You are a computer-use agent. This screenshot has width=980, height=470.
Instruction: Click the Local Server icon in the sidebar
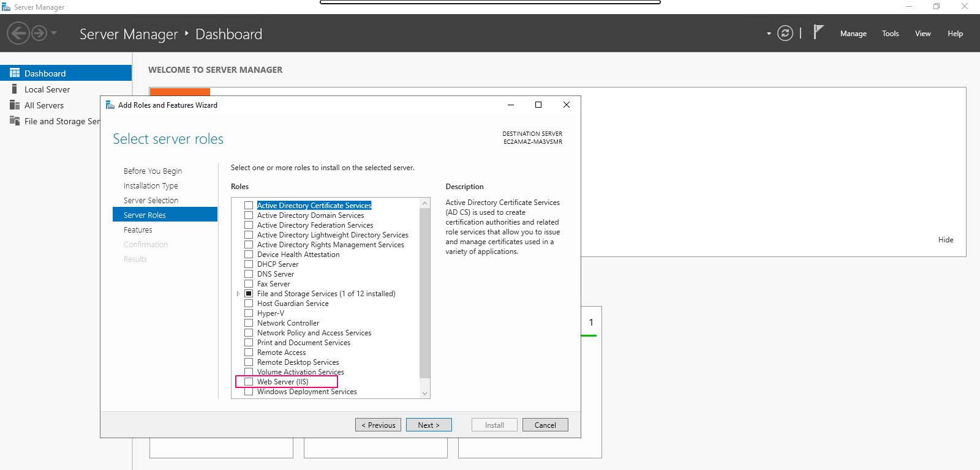15,89
